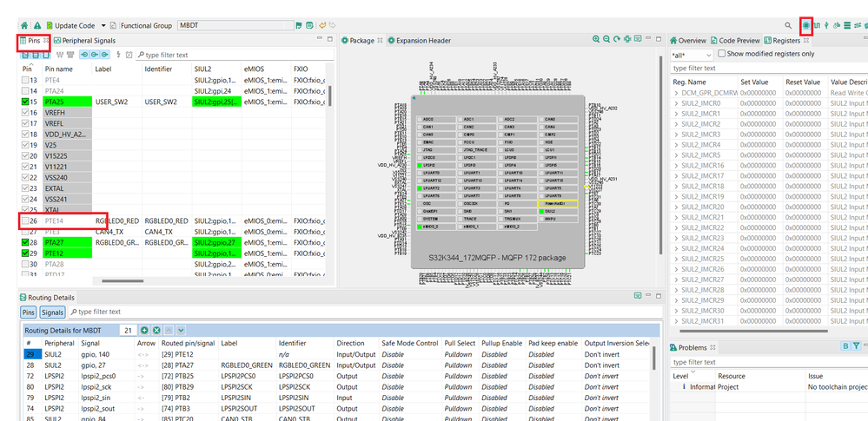Viewport: 868px width, 421px height.
Task: Check the checkbox for pin 13 PTE4
Action: (25, 80)
